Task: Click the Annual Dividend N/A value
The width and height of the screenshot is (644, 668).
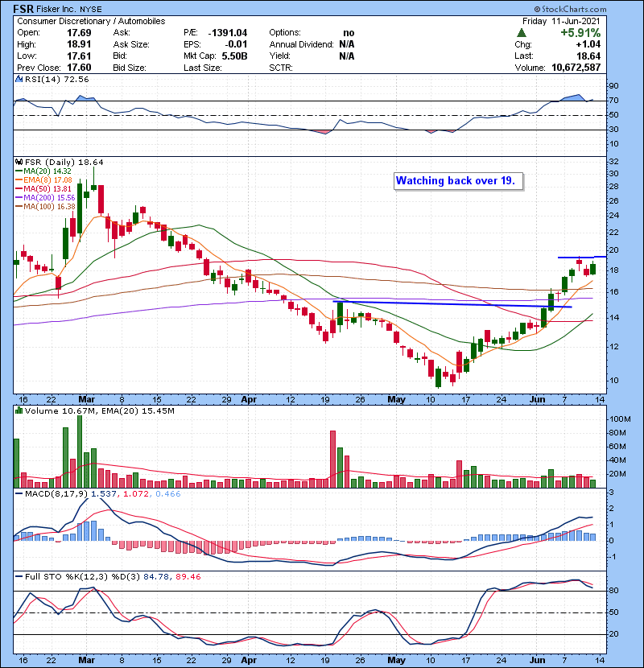Action: (347, 44)
